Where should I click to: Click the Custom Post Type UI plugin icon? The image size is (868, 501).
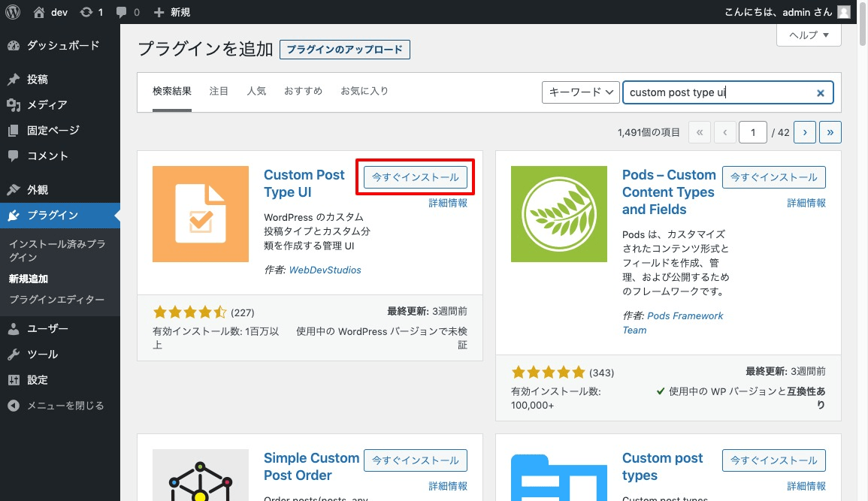coord(200,214)
